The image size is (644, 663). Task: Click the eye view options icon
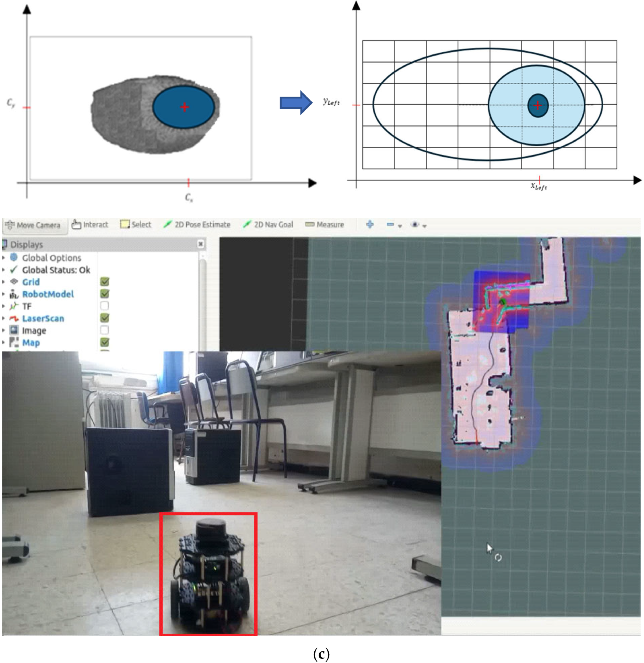[415, 225]
